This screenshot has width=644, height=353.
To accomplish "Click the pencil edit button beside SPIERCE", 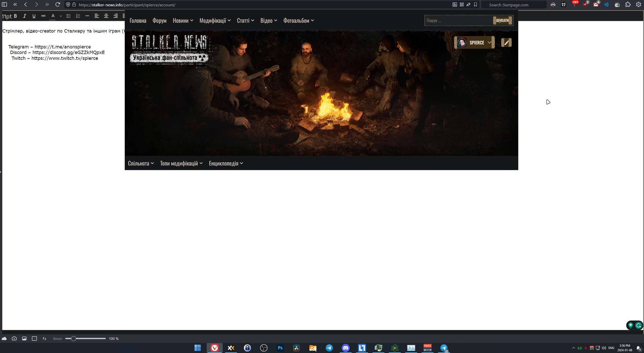I will pos(506,42).
